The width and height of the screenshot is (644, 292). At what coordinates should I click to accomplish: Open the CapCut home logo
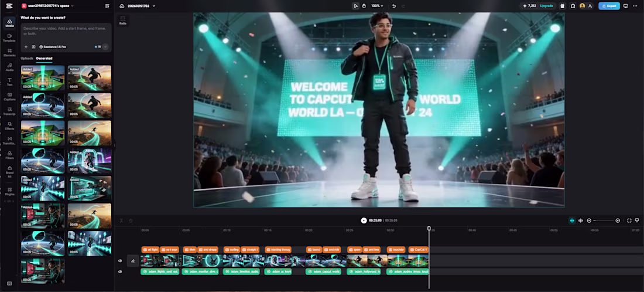(x=9, y=6)
